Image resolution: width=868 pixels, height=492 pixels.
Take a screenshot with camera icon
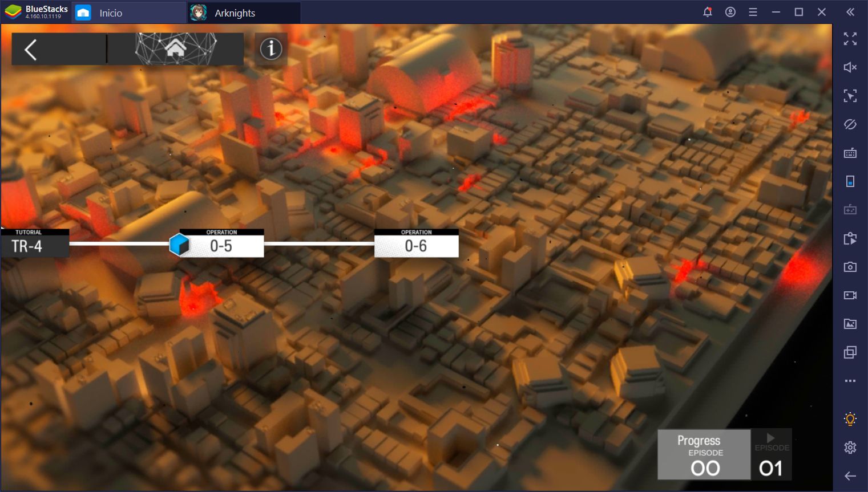tap(850, 267)
